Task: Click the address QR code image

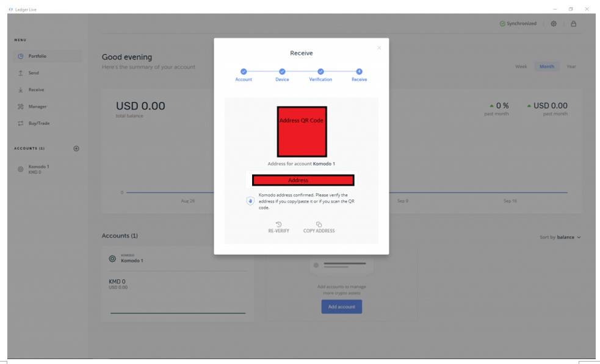Action: 302,132
